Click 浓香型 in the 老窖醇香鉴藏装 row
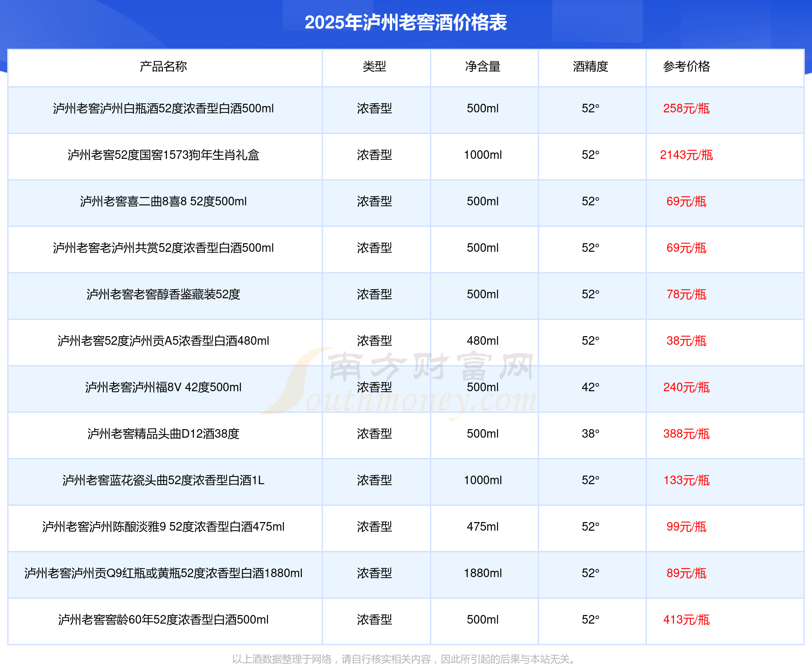Viewport: 812px width, 666px height. pos(374,295)
